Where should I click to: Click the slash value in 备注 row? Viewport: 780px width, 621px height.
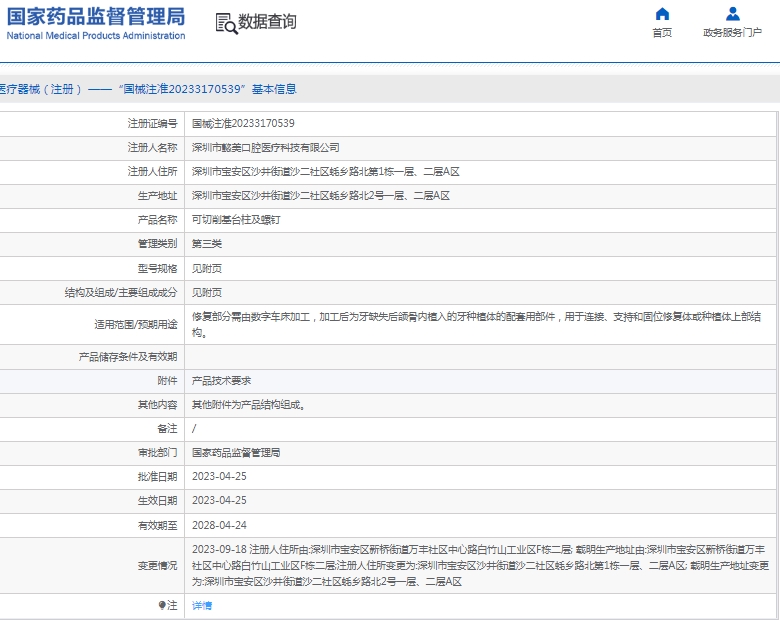(x=194, y=428)
